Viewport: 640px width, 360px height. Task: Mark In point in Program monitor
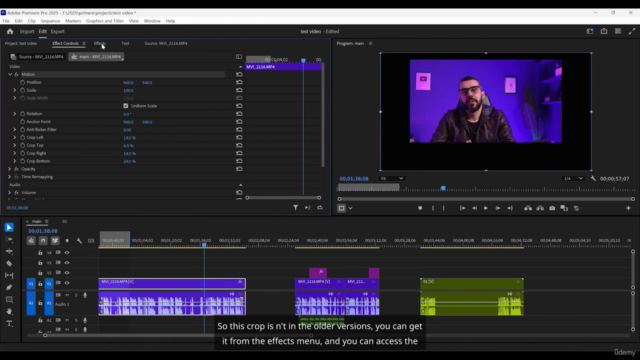pyautogui.click(x=433, y=208)
